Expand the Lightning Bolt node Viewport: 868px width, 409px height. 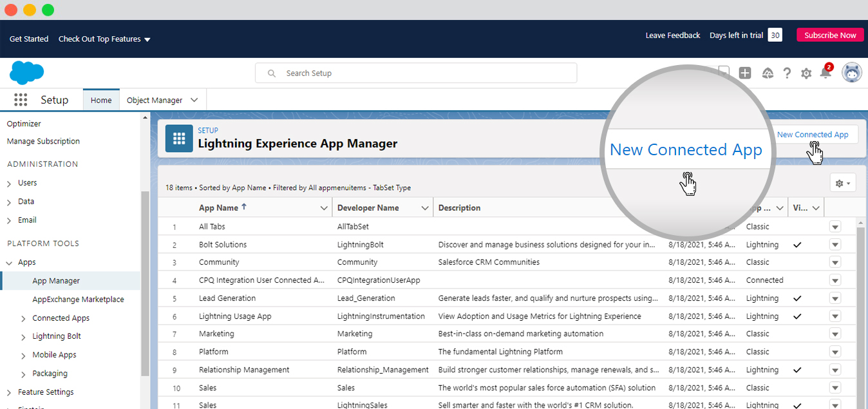[23, 337]
